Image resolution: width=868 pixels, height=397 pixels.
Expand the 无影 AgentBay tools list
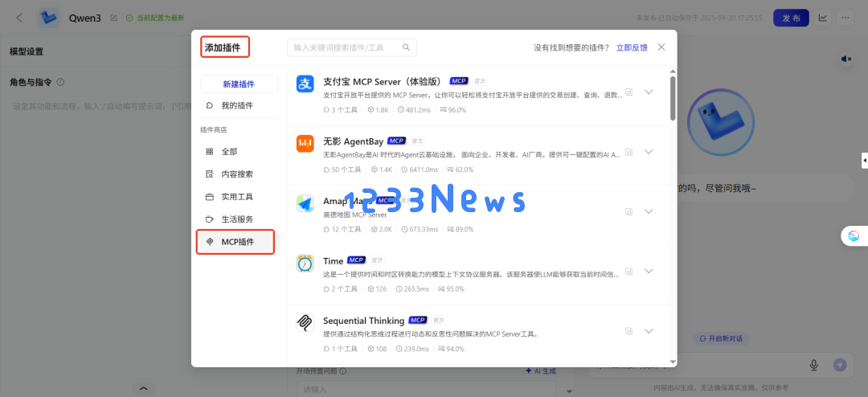click(649, 152)
